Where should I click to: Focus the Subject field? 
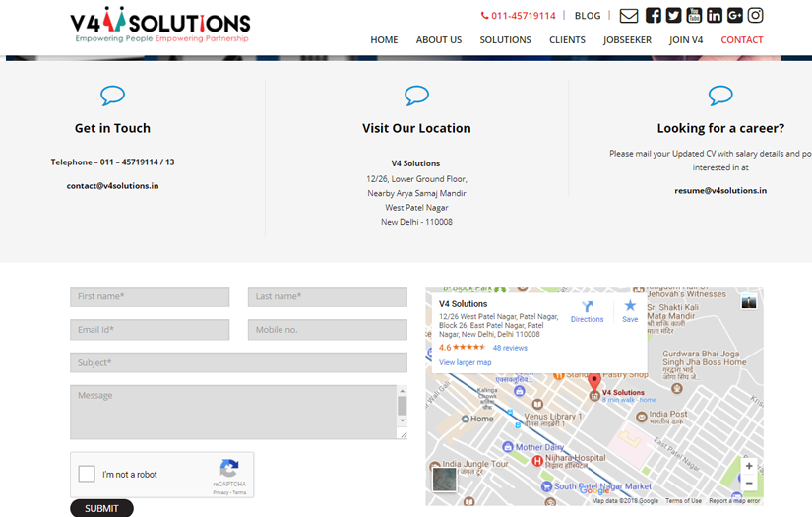click(x=238, y=362)
